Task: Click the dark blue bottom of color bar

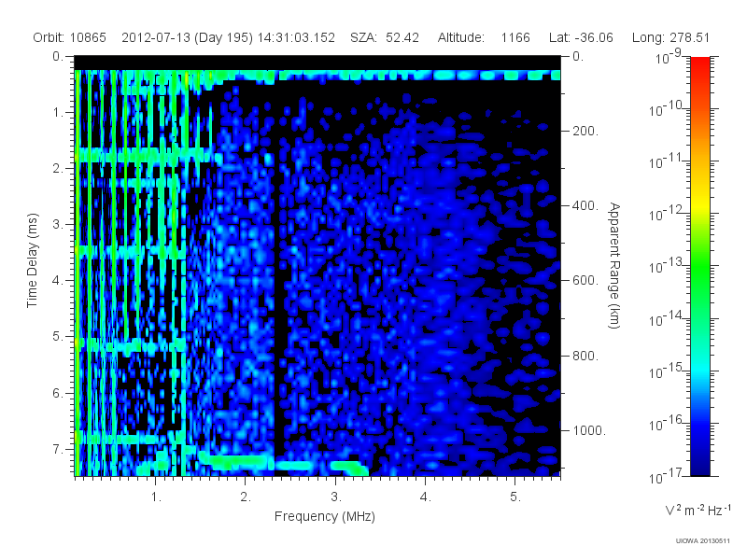Action: (x=699, y=467)
